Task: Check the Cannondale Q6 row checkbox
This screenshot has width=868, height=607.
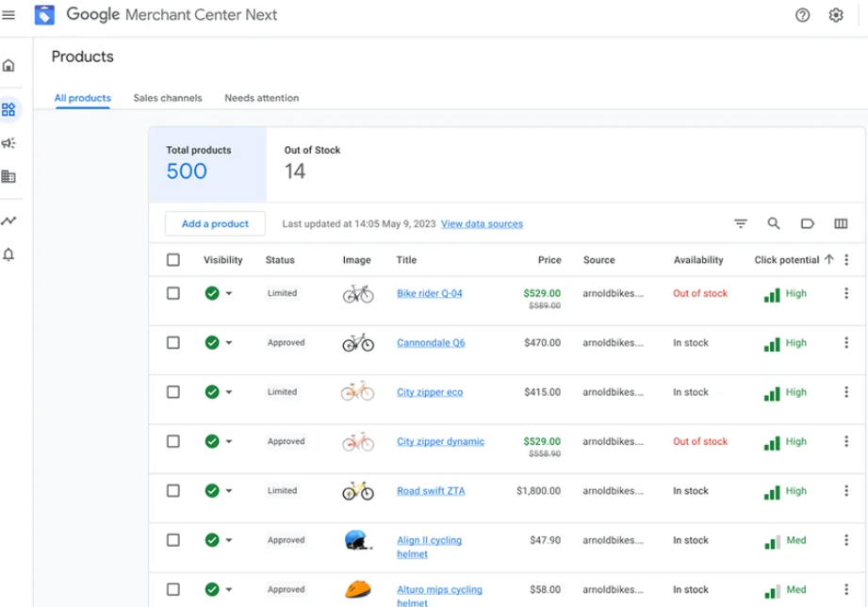Action: (x=173, y=343)
